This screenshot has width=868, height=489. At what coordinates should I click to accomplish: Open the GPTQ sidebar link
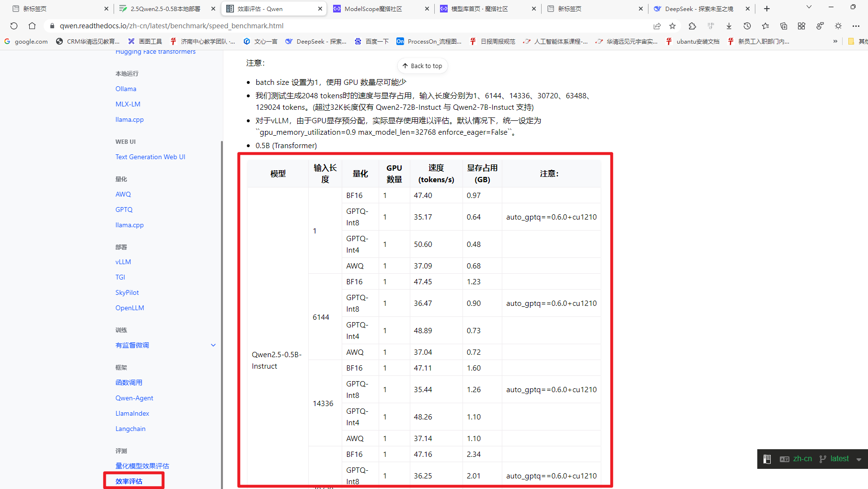(x=124, y=210)
